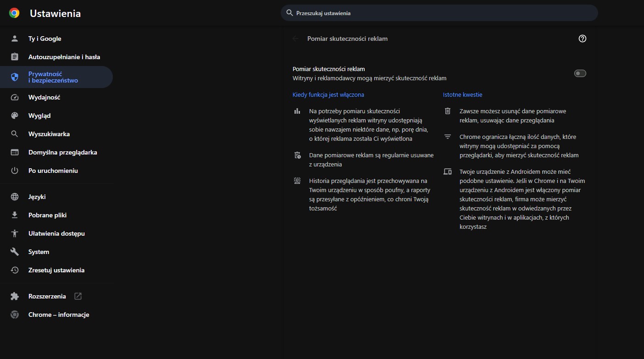Viewport: 644px width, 359px height.
Task: Click the palette icon for Wygląd
Action: (x=15, y=116)
